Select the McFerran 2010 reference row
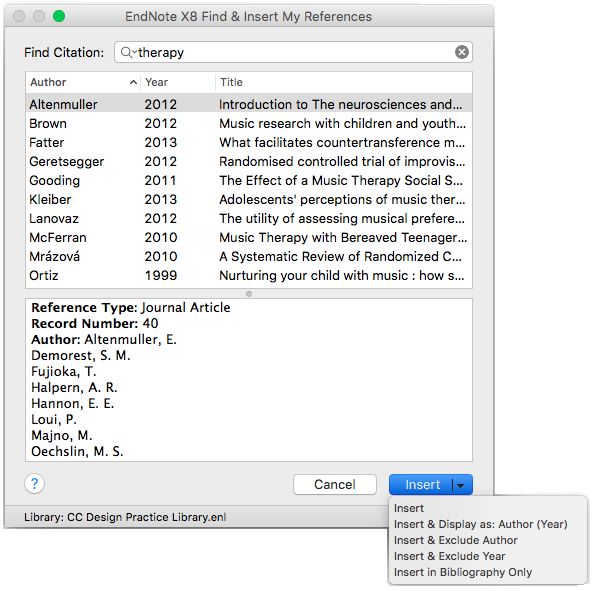Image resolution: width=593 pixels, height=591 pixels. (249, 237)
